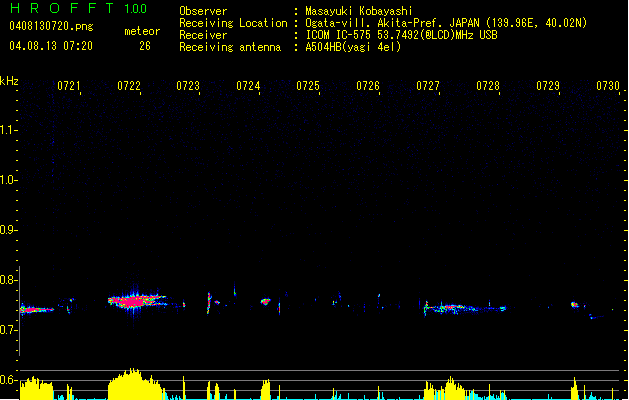Click the 1.0 kHz axis label

click(x=8, y=180)
